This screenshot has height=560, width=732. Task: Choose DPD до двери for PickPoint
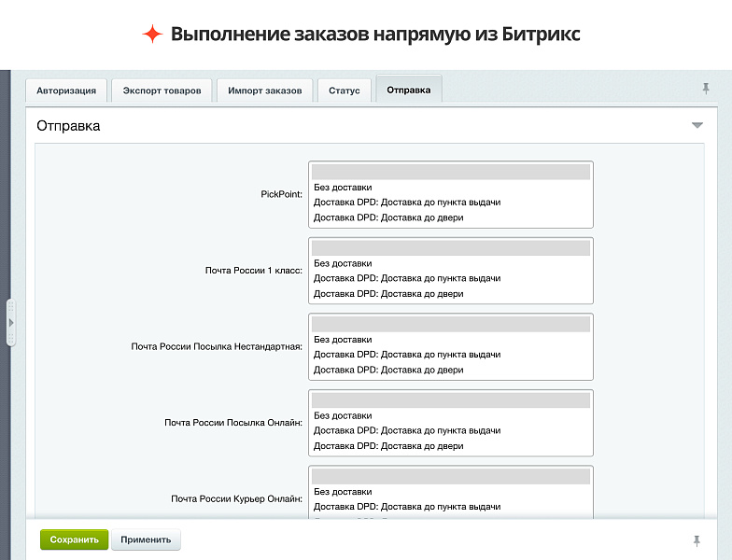pyautogui.click(x=388, y=217)
